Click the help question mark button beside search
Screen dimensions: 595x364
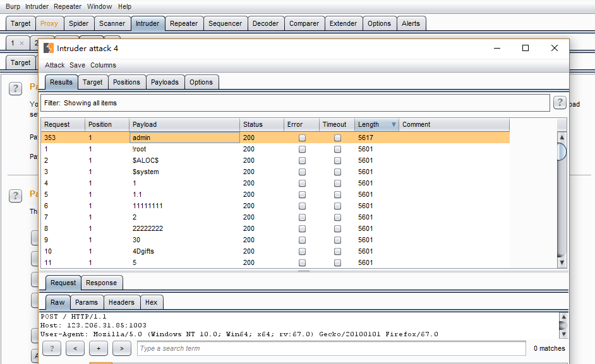click(52, 348)
